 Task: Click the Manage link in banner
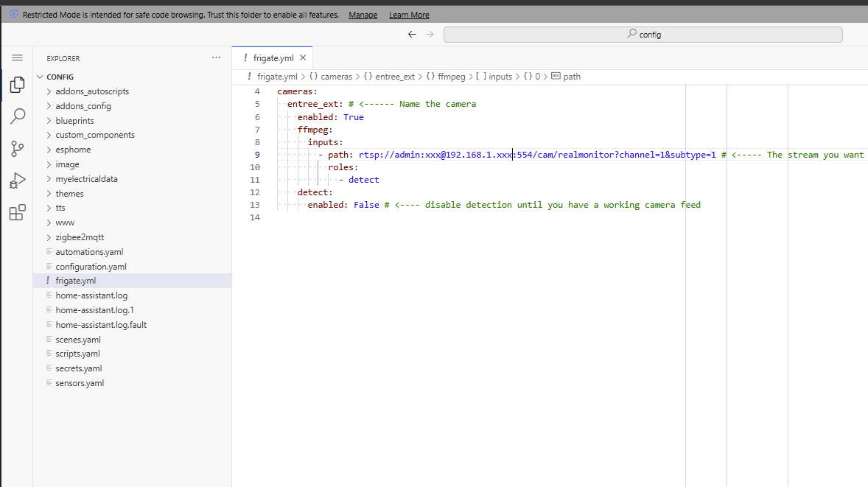coord(363,15)
